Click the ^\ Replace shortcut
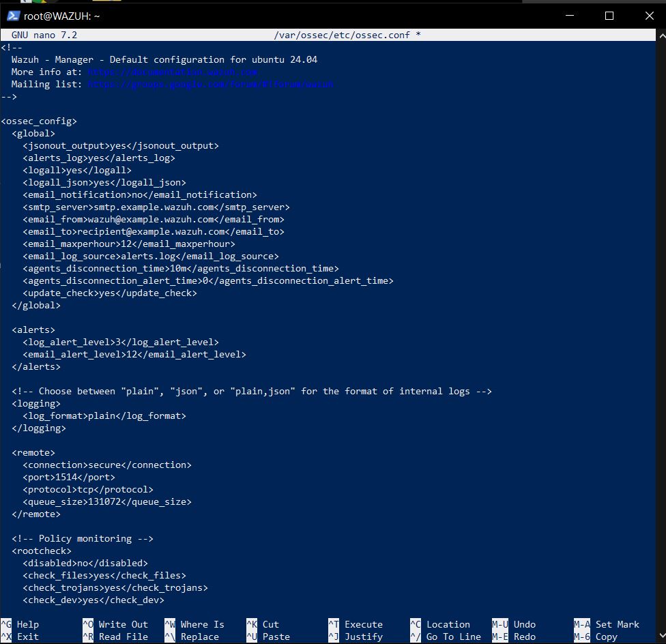Image resolution: width=666 pixels, height=644 pixels. 192,636
